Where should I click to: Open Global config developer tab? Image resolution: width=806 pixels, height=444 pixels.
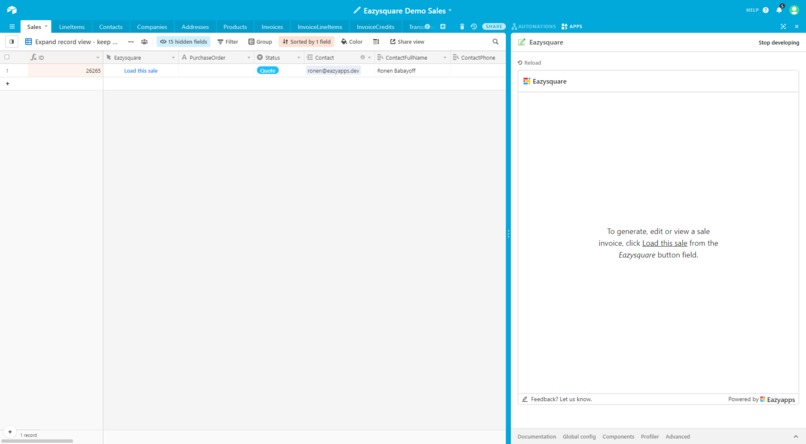tap(579, 437)
